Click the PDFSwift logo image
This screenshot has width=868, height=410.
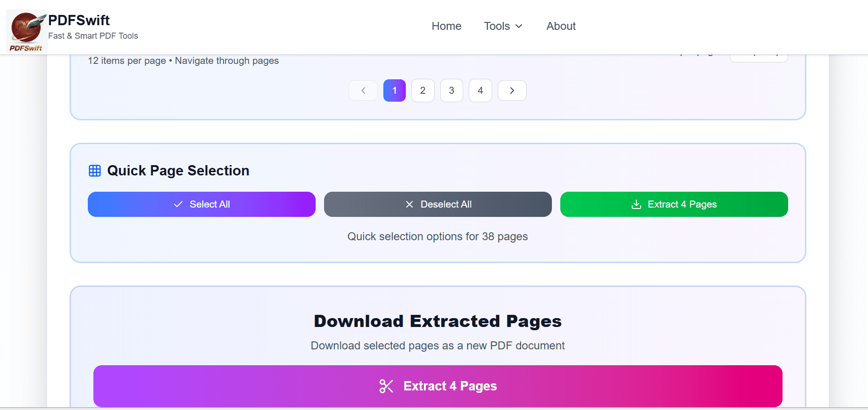(x=27, y=31)
